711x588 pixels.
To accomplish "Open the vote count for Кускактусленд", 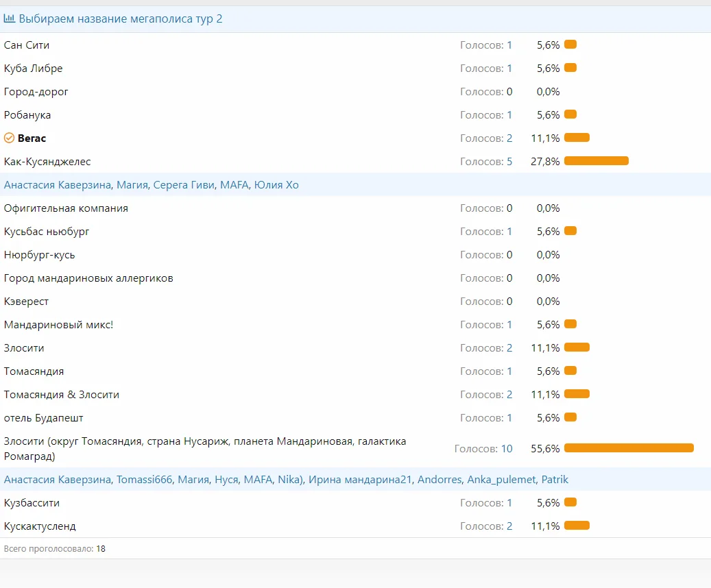I will [x=509, y=526].
